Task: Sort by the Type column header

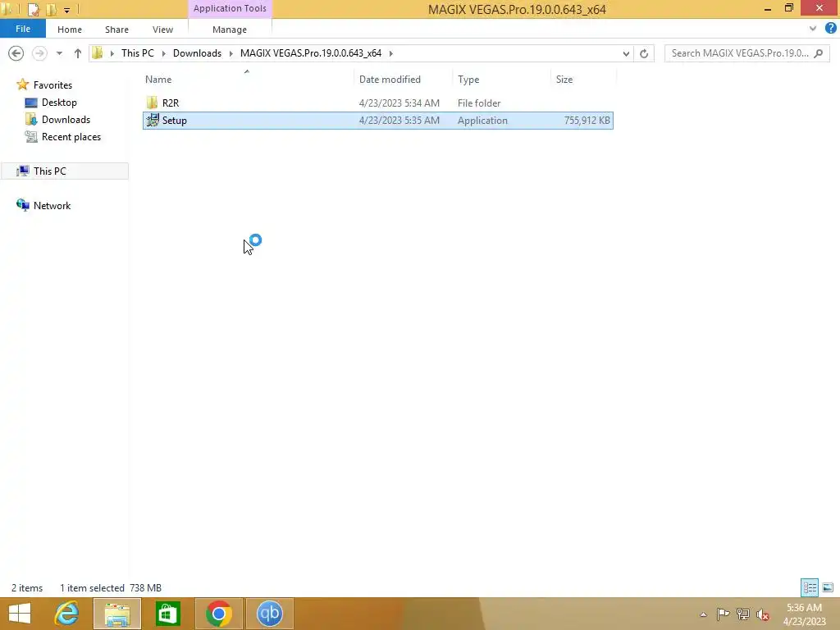Action: pyautogui.click(x=468, y=80)
